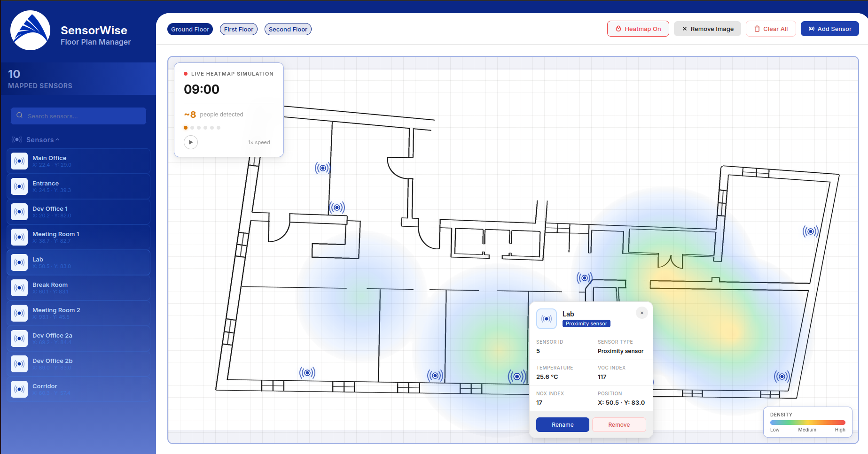Select Meeting Room 2 row
Viewport: 868px width, 454px height.
coord(78,313)
